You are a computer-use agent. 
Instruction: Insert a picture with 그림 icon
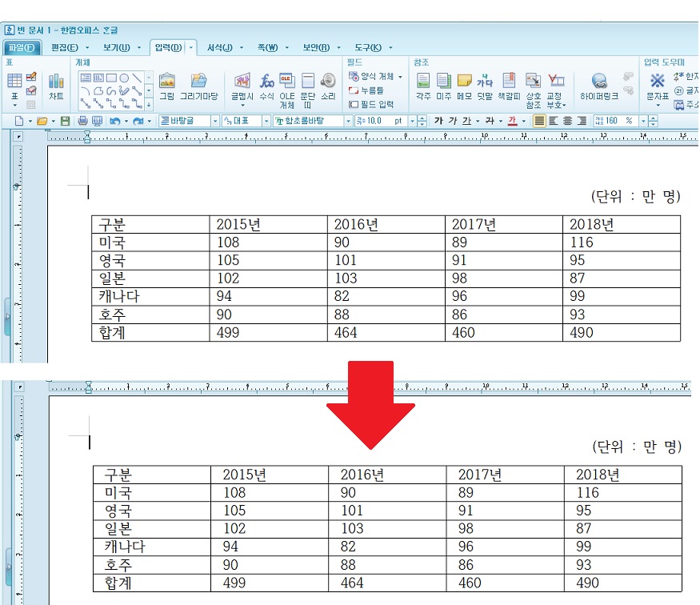[166, 86]
